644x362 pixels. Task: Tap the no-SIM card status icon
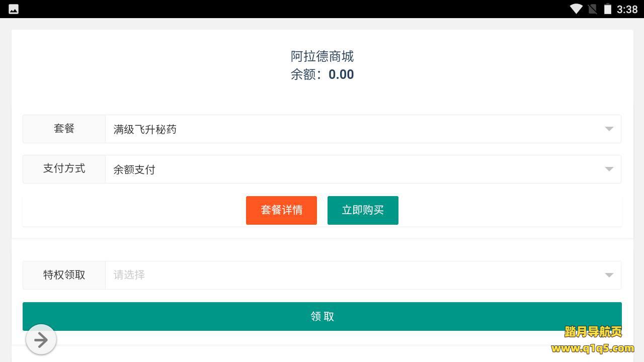(592, 9)
